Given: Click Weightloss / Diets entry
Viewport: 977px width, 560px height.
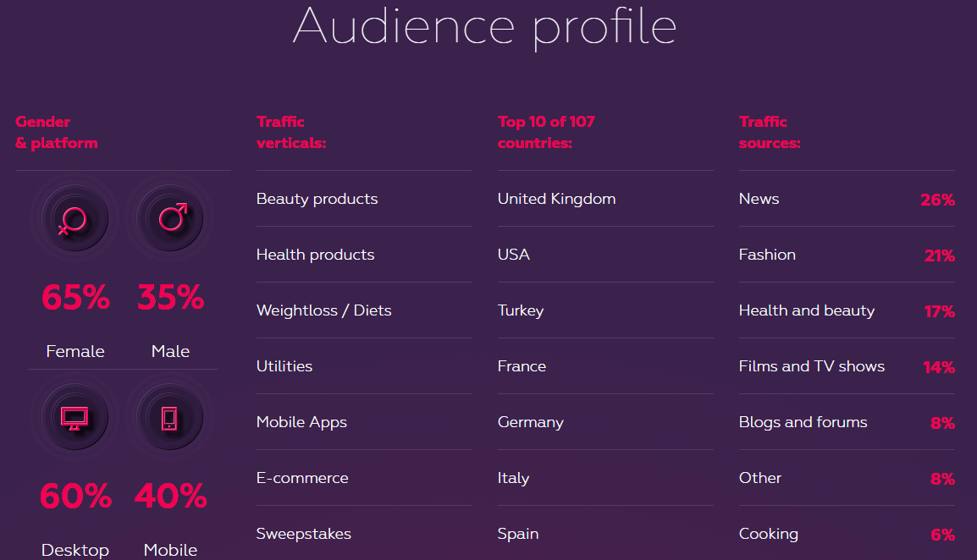Looking at the screenshot, I should coord(324,310).
